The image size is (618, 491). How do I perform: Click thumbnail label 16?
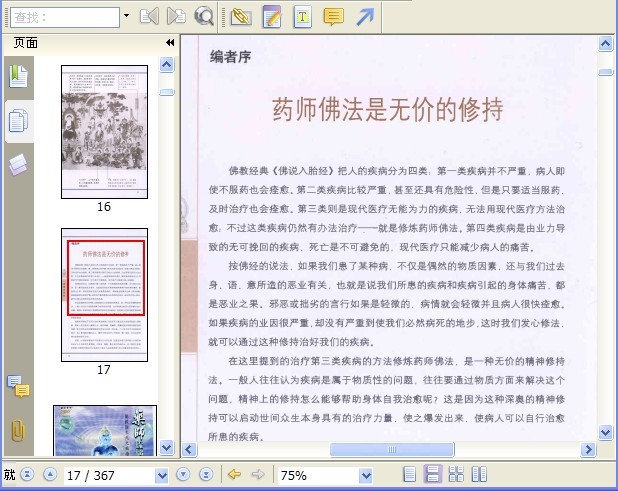tap(104, 206)
